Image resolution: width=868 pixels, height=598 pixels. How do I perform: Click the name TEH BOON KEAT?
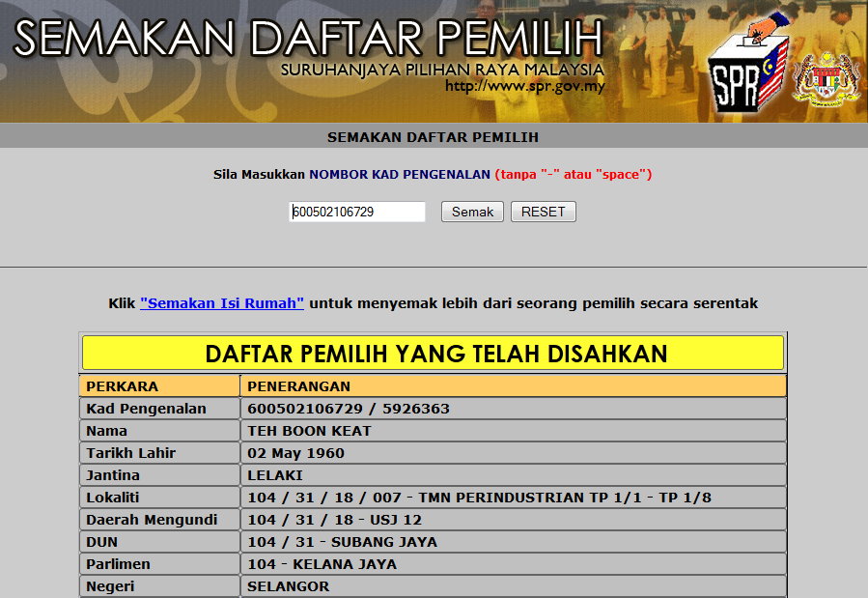309,431
